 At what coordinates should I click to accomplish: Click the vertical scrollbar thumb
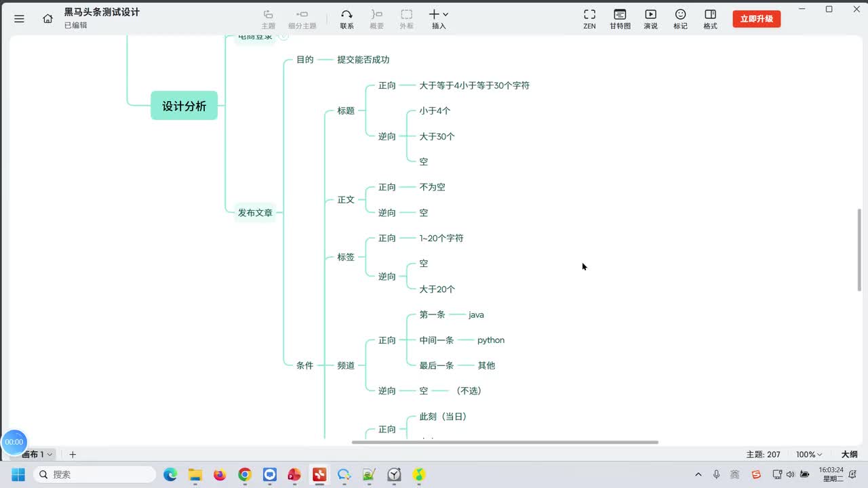(x=860, y=250)
